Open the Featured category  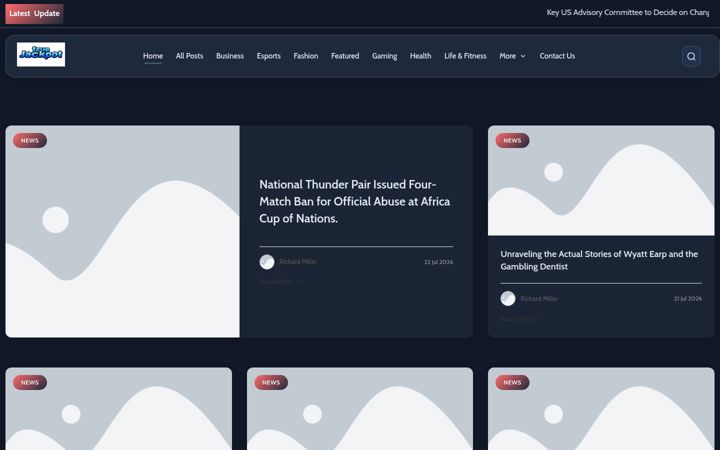click(345, 56)
